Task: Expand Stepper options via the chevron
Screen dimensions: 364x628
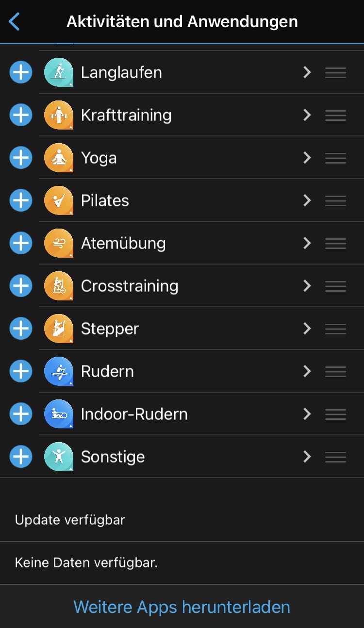Action: pyautogui.click(x=307, y=329)
